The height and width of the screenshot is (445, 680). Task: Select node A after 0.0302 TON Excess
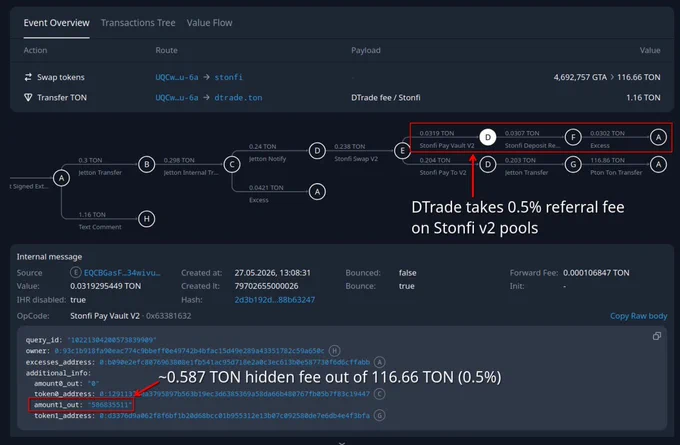pos(658,137)
